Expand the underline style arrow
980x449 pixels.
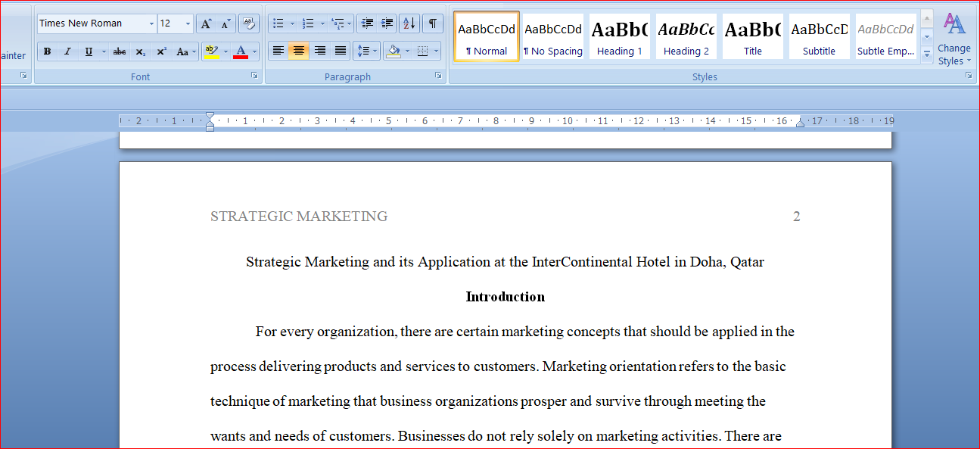pos(104,51)
